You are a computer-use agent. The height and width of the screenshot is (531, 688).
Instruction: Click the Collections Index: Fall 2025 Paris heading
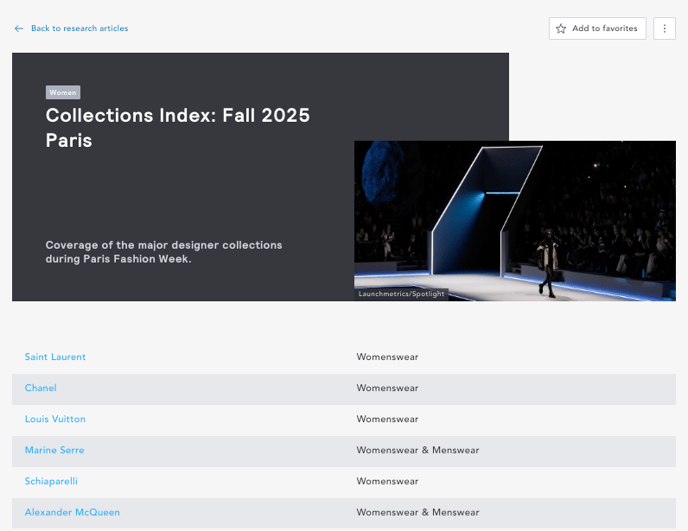(178, 128)
